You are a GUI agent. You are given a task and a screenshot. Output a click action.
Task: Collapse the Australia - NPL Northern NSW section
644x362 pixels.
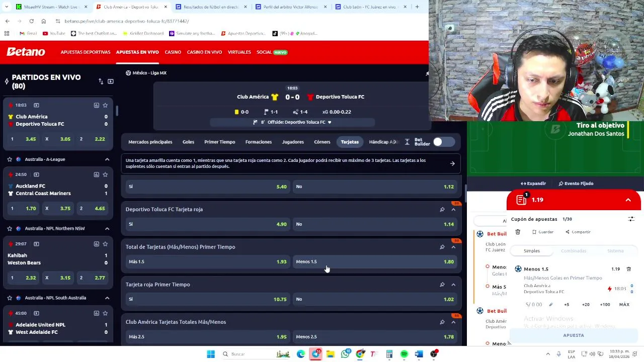[107, 229]
